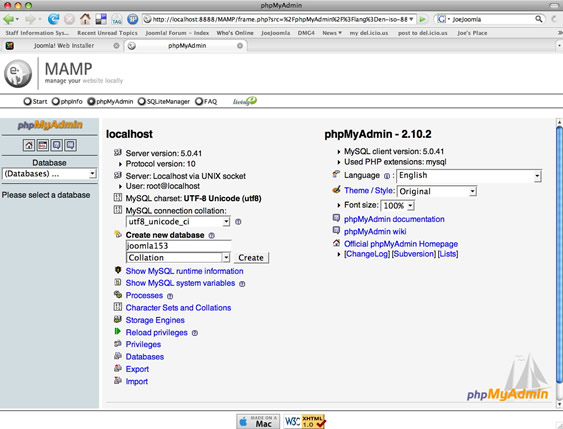The image size is (563, 429).
Task: Click help icon beside Processes
Action: point(170,296)
